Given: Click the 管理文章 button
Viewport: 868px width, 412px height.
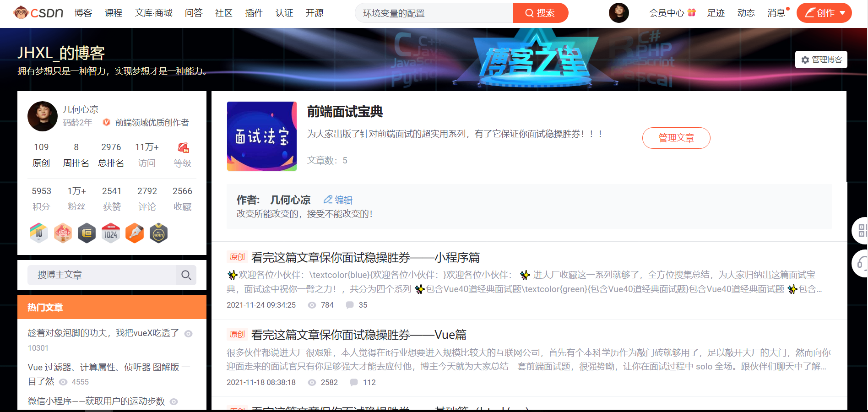Looking at the screenshot, I should tap(676, 138).
